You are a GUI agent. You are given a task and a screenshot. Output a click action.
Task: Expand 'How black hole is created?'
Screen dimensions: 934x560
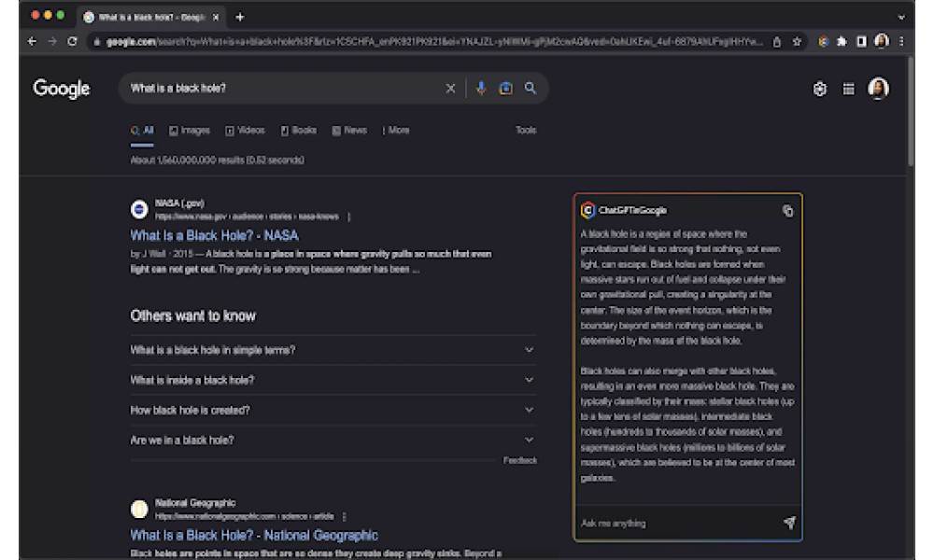click(x=333, y=410)
